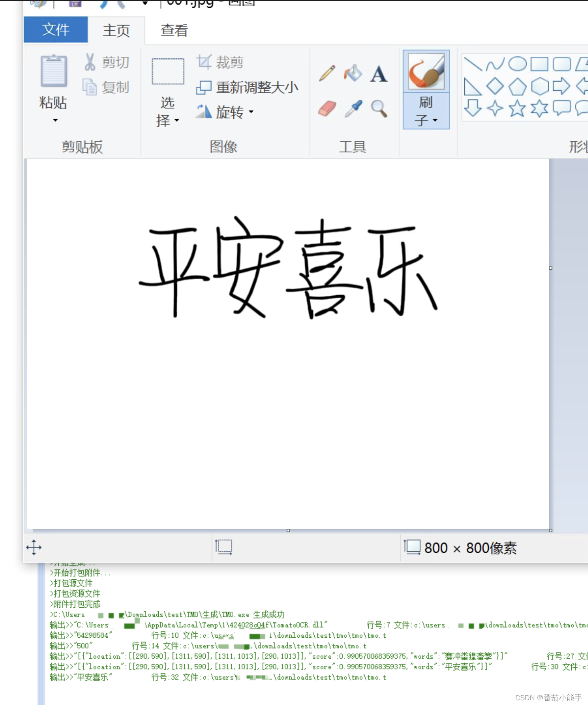Viewport: 588px width, 705px height.
Task: Select the Rounded rectangle shape
Action: tap(562, 64)
